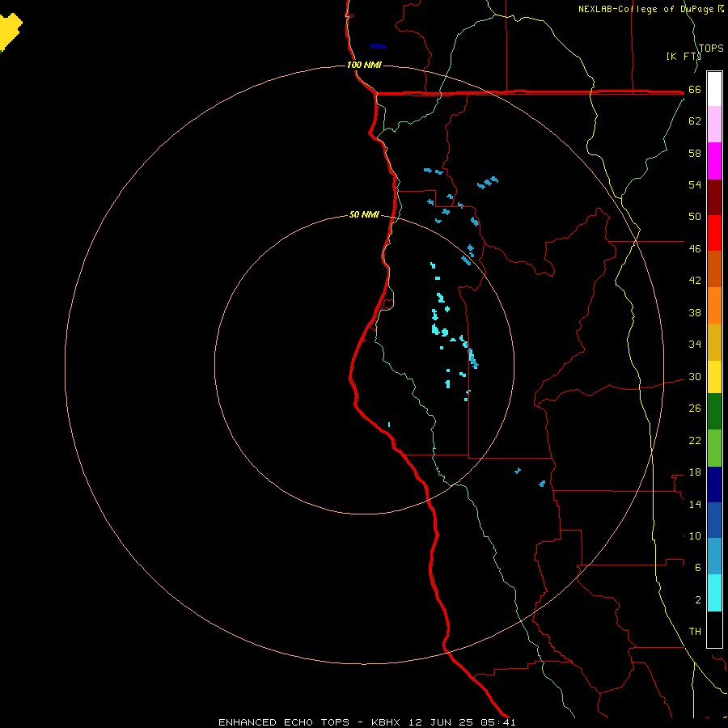Screen dimensions: 728x728
Task: Click the yellow 30-34 legend swatch
Action: 714,377
